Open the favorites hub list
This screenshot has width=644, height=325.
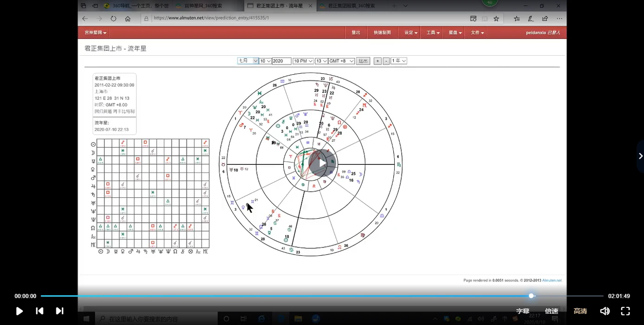(x=517, y=19)
